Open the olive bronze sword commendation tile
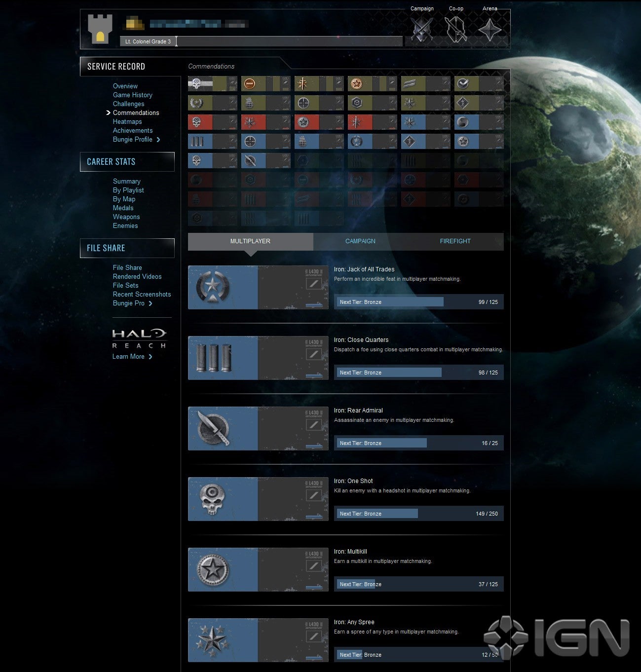 pyautogui.click(x=319, y=84)
